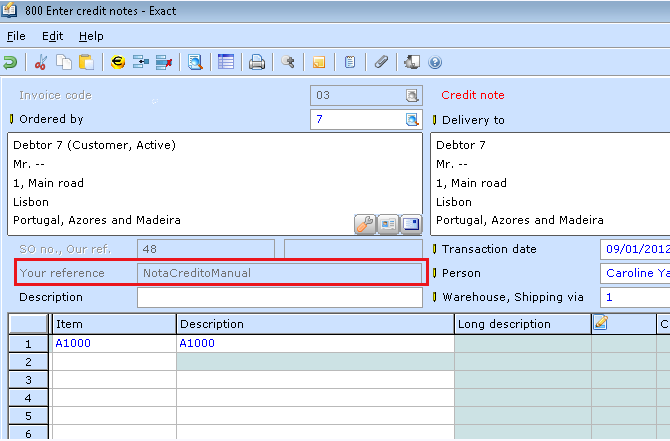The image size is (670, 441).
Task: Click the Paste clipboard icon
Action: point(87,62)
